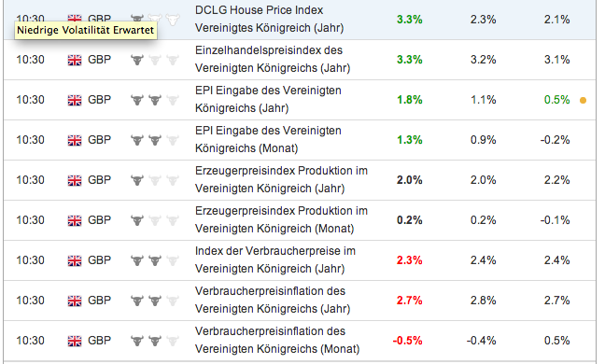605x364 pixels.
Task: Click bull icons in Verbraucherpreisinflation (Jahr) row
Action: pos(155,301)
